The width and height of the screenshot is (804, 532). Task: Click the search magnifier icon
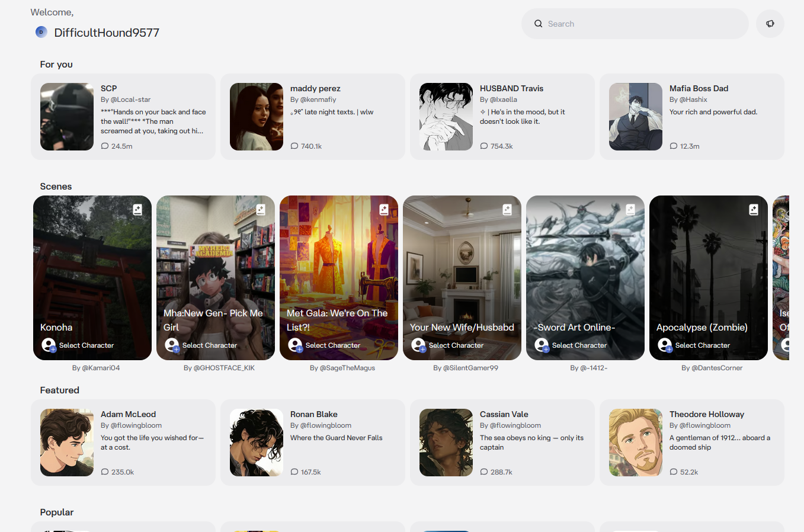(x=538, y=24)
